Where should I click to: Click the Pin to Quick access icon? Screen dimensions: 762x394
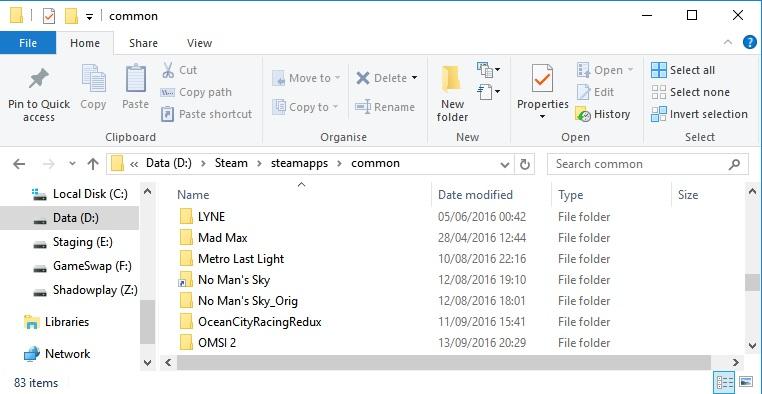pos(39,80)
